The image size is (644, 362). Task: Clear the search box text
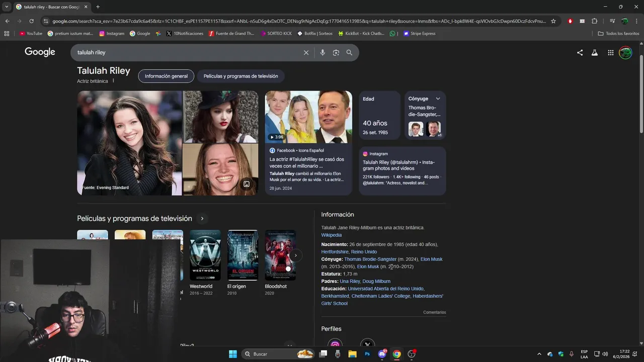pyautogui.click(x=306, y=53)
